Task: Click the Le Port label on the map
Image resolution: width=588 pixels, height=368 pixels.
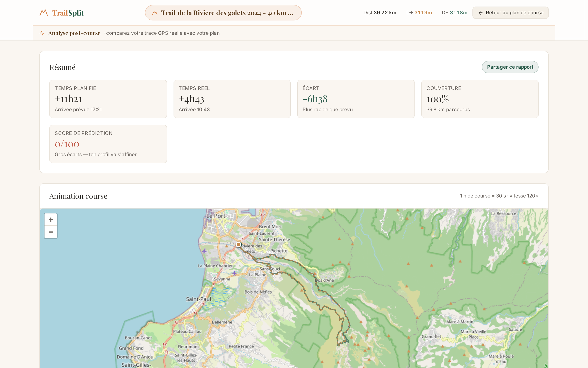Action: pos(216,216)
